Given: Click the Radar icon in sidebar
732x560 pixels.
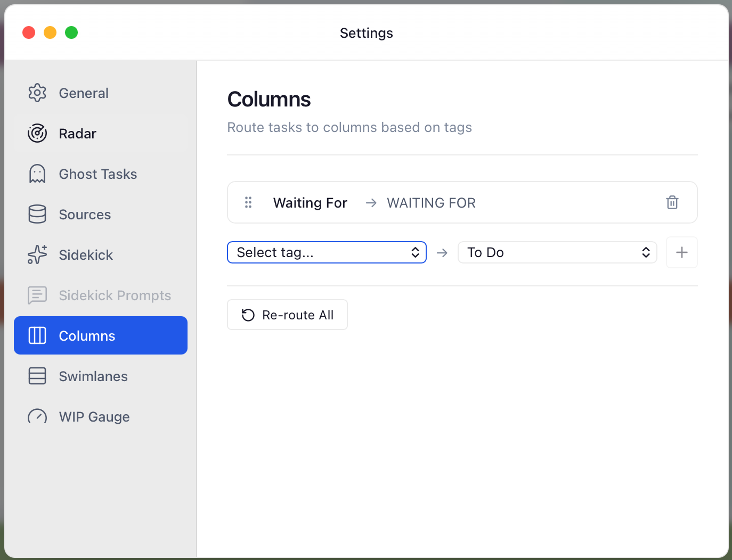Looking at the screenshot, I should click(37, 134).
